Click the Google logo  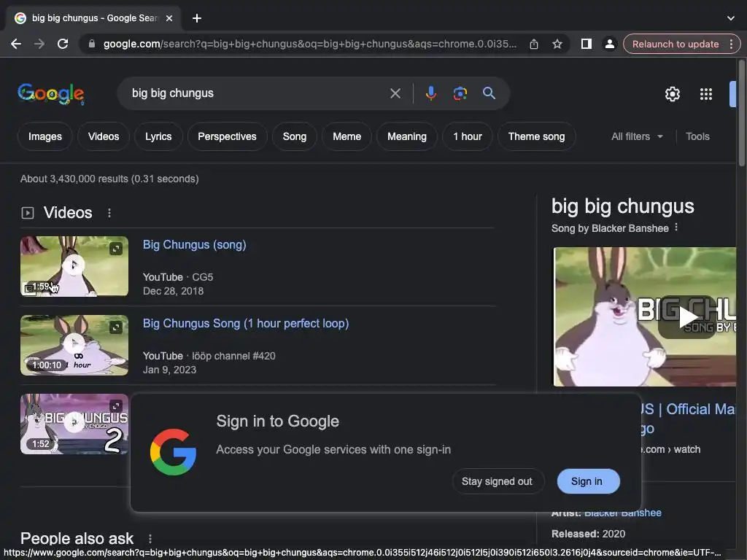pos(51,94)
